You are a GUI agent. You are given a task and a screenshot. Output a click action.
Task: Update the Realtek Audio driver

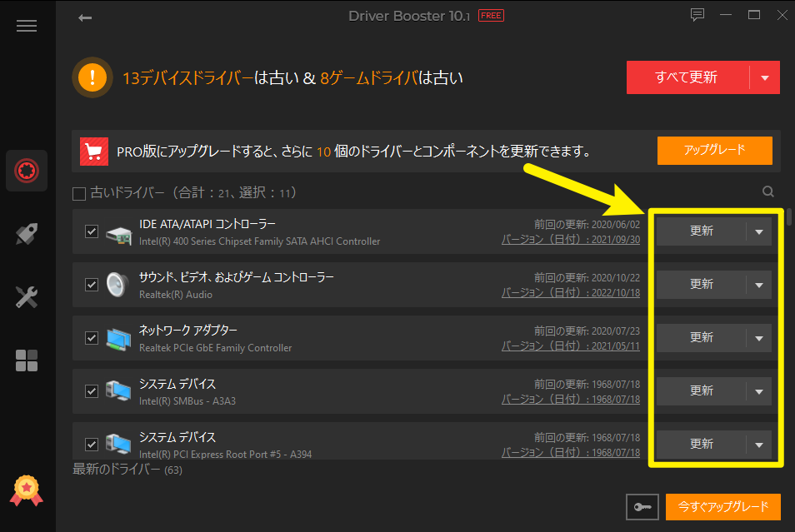tap(701, 285)
